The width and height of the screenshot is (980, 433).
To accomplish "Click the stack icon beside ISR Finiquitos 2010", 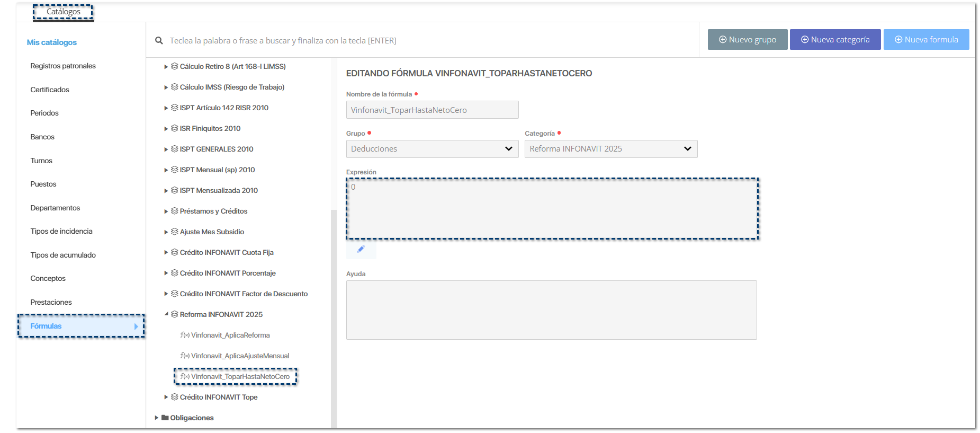I will pyautogui.click(x=174, y=128).
